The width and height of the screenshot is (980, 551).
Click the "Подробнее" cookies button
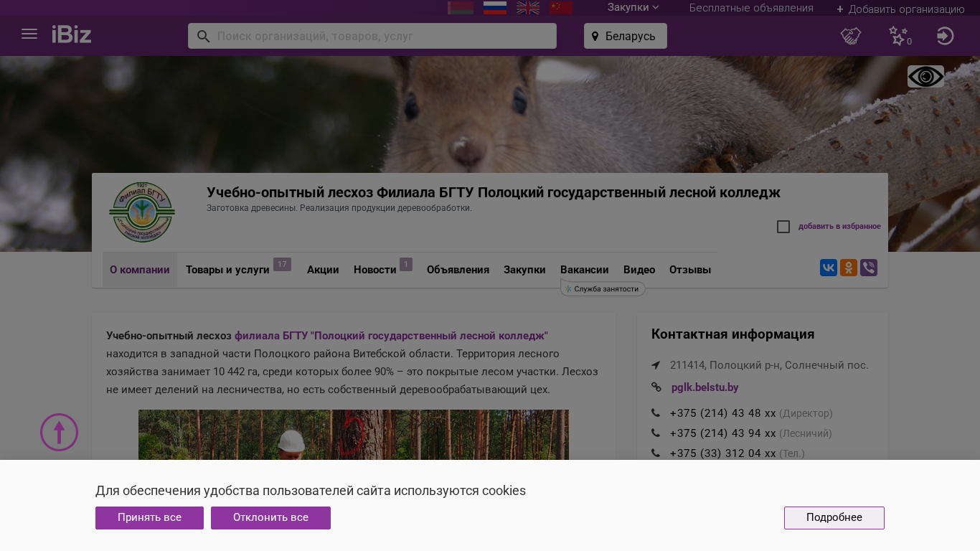pos(834,518)
